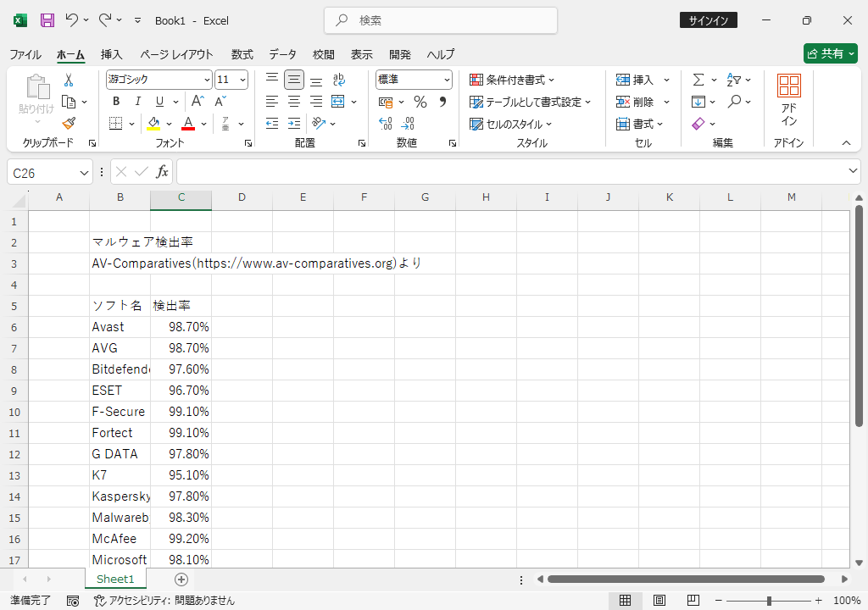Increase decimal places icon

click(x=386, y=124)
